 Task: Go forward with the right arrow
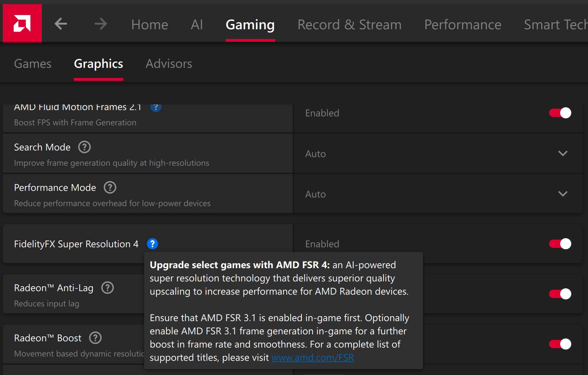(101, 24)
